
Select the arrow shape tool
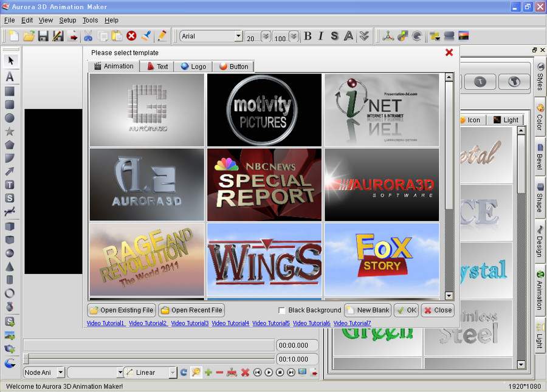coord(10,171)
